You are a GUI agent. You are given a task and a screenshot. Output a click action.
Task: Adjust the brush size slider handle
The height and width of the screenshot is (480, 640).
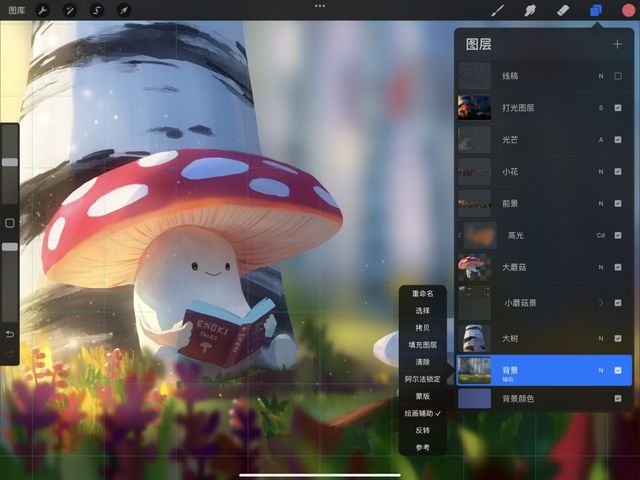[10, 162]
